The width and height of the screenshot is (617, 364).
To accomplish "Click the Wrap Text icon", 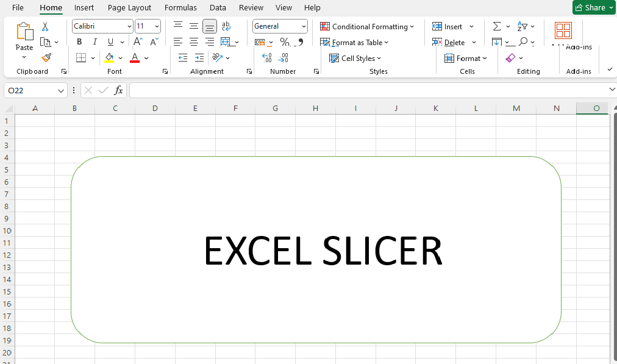I will pos(226,26).
